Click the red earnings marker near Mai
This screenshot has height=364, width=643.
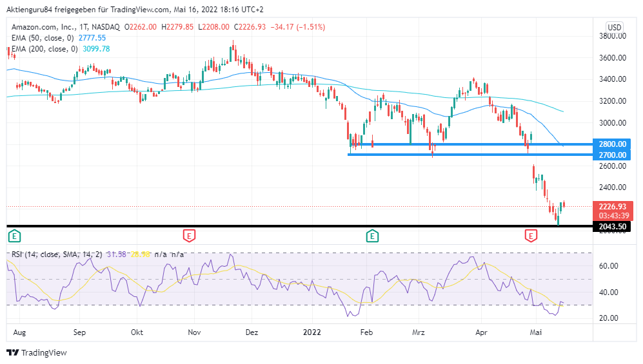coord(531,236)
